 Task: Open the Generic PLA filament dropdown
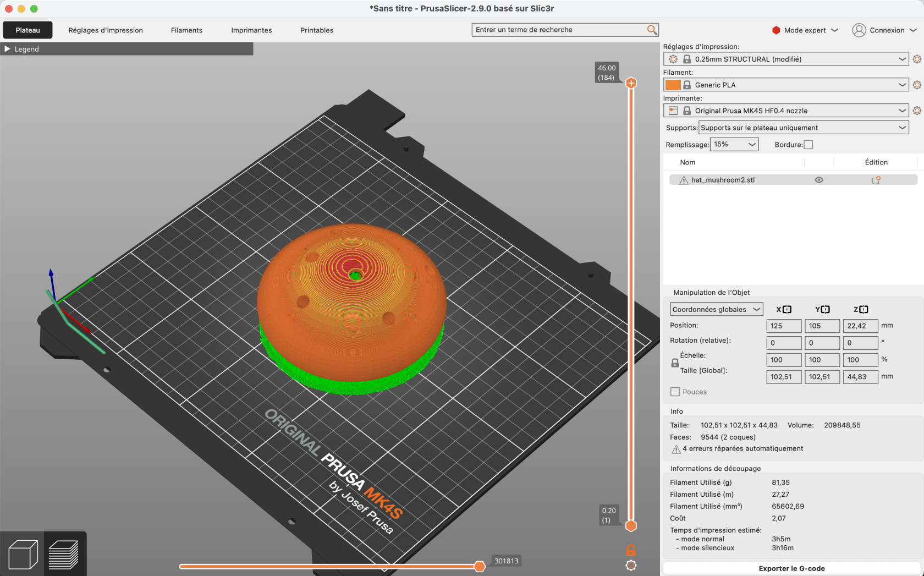786,85
